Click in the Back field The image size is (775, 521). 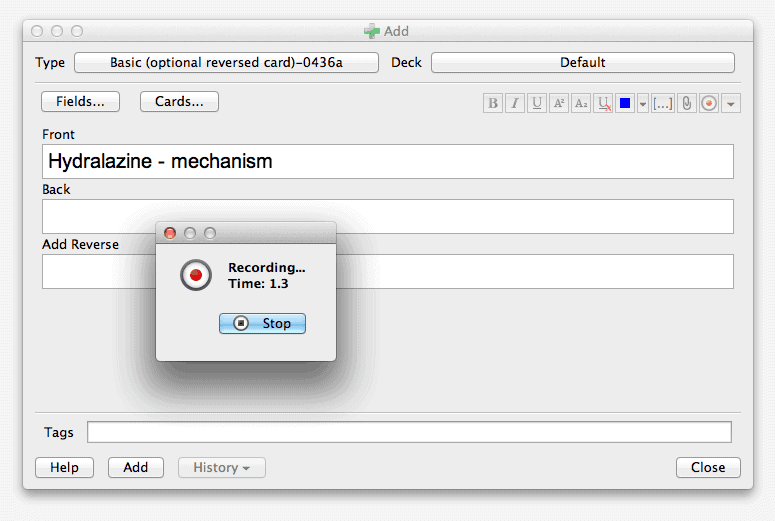(x=388, y=217)
